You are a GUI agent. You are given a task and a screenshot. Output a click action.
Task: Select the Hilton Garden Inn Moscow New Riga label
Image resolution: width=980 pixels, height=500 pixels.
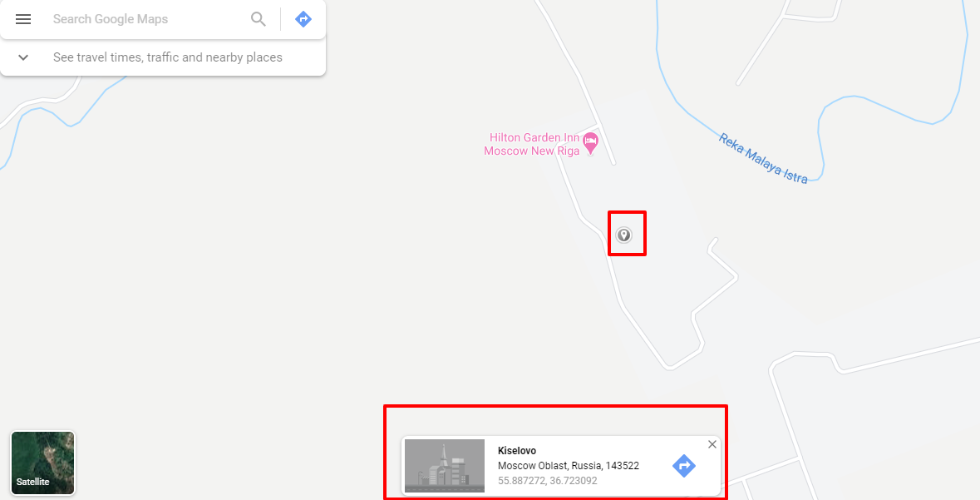(532, 144)
